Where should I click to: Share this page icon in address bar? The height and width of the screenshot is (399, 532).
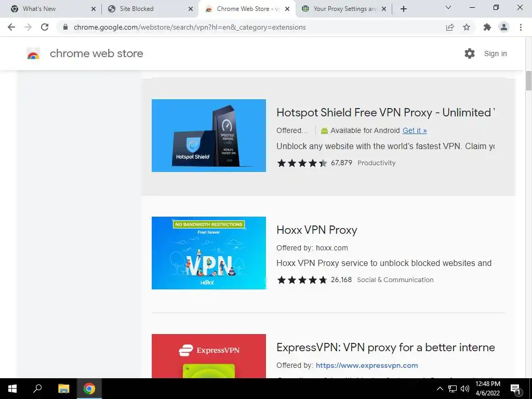pyautogui.click(x=450, y=27)
